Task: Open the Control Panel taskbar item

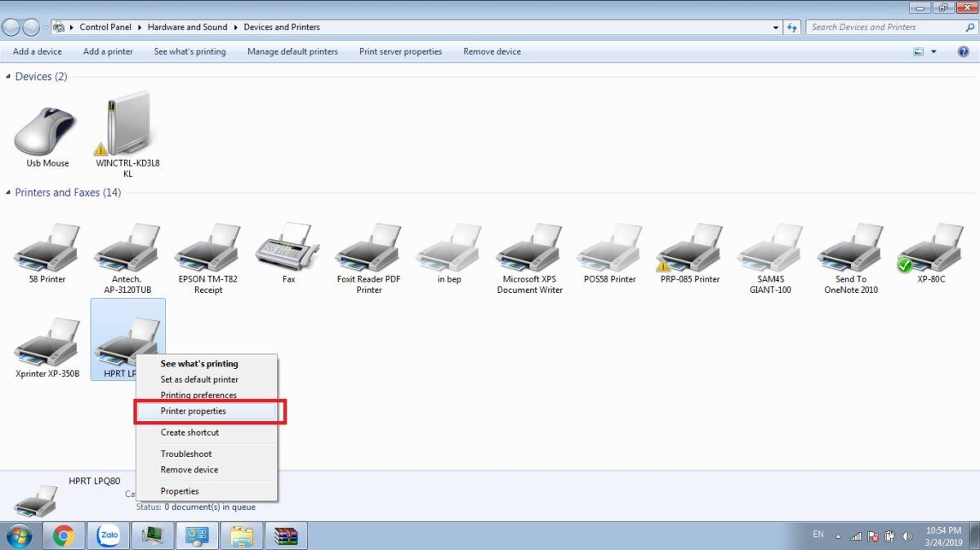Action: 197,535
